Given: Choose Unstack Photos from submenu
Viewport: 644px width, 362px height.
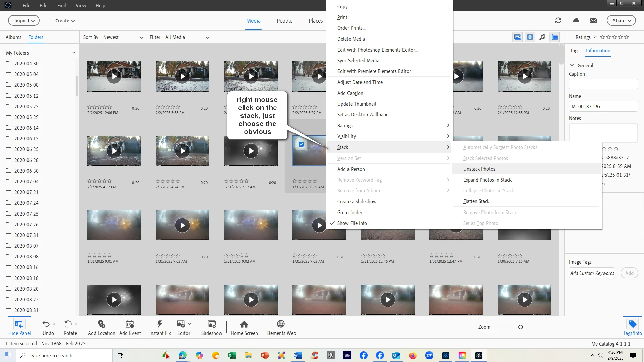Looking at the screenshot, I should (479, 169).
